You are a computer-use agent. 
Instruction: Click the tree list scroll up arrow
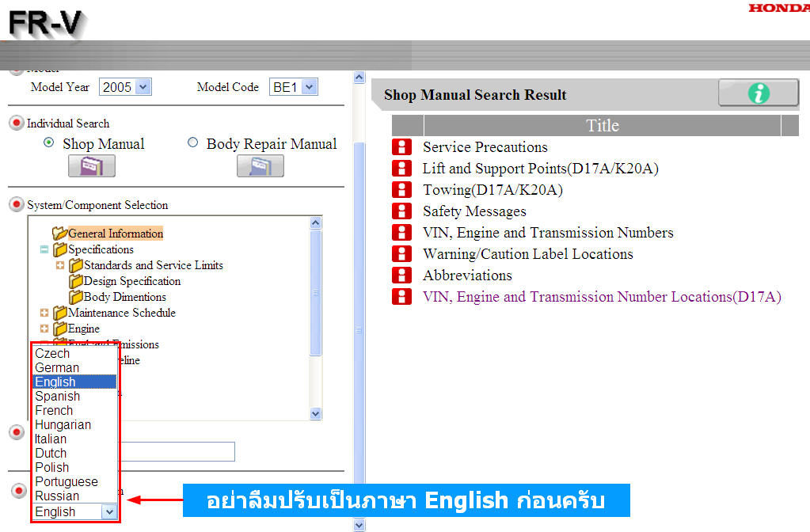tap(316, 223)
